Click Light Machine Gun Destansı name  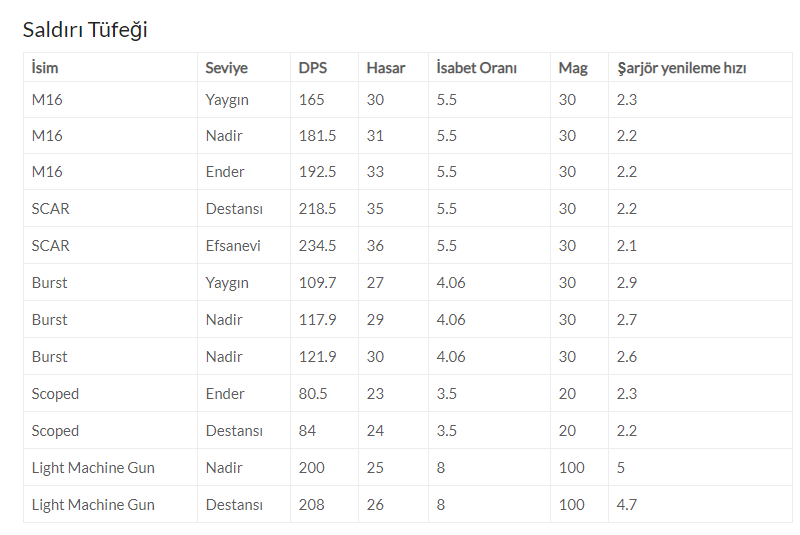pyautogui.click(x=93, y=505)
